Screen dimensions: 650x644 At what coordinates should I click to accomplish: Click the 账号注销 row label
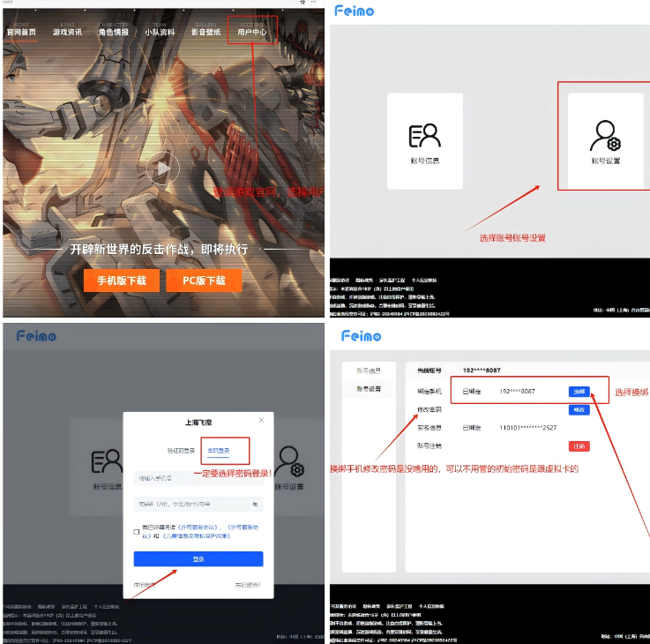click(429, 446)
